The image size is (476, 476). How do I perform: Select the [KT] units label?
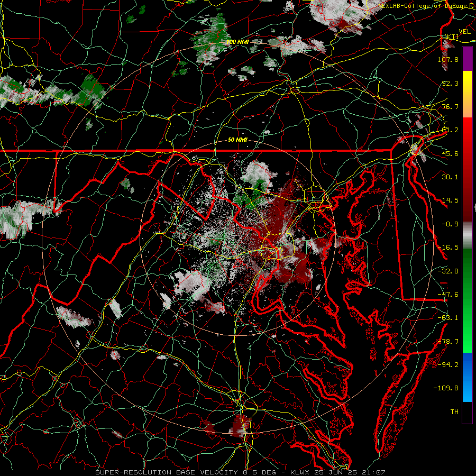point(451,36)
